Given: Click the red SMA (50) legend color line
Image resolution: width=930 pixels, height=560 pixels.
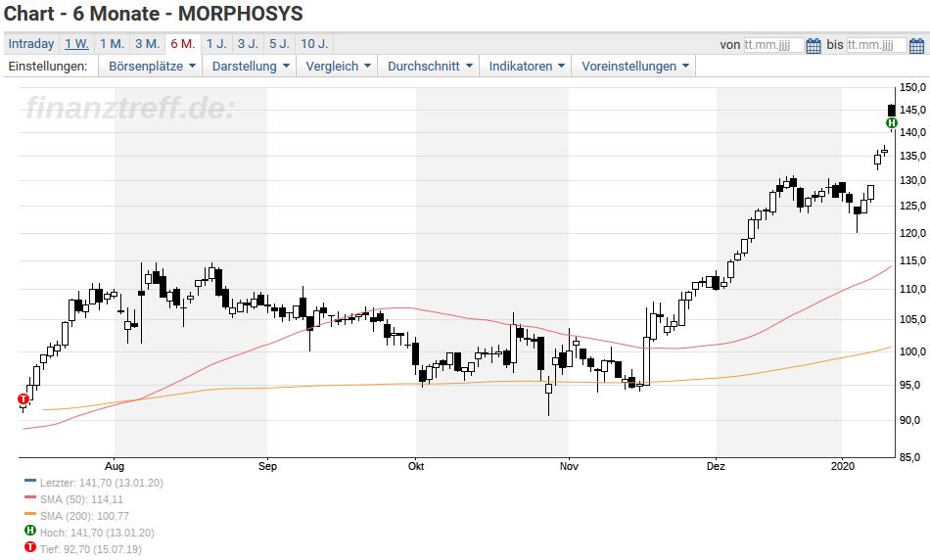Looking at the screenshot, I should click(30, 497).
